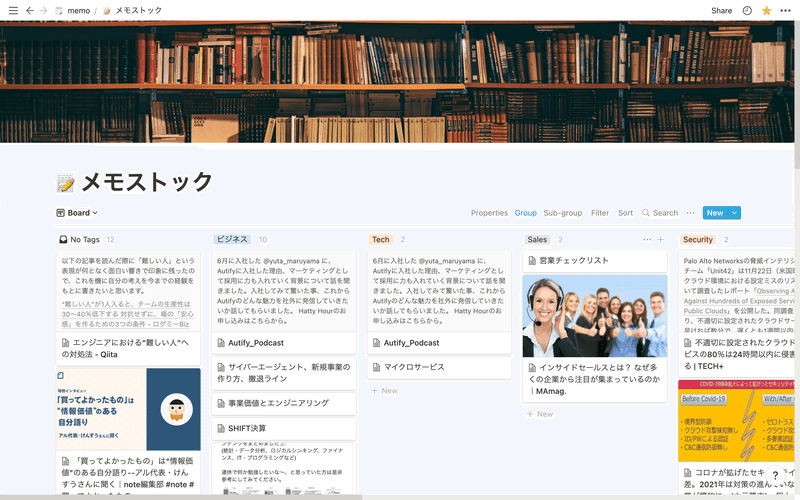The width and height of the screenshot is (800, 500).
Task: Add New card in Sales column
Action: point(540,414)
